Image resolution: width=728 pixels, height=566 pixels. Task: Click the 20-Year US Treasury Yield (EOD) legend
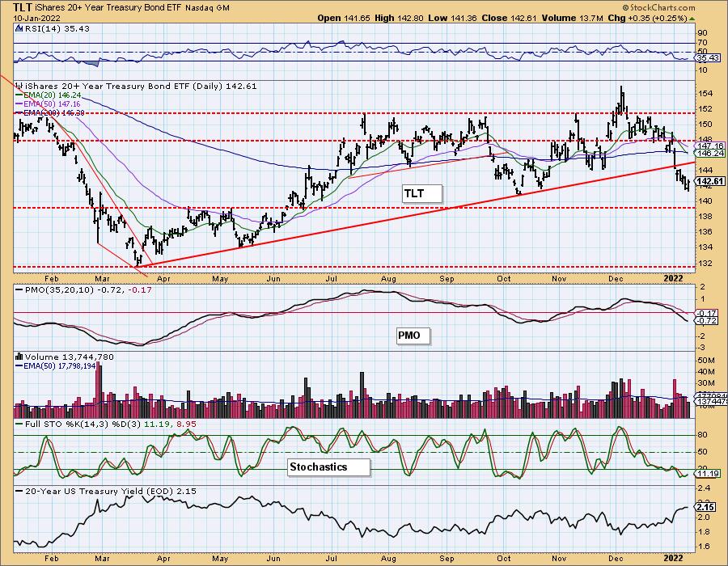[111, 491]
